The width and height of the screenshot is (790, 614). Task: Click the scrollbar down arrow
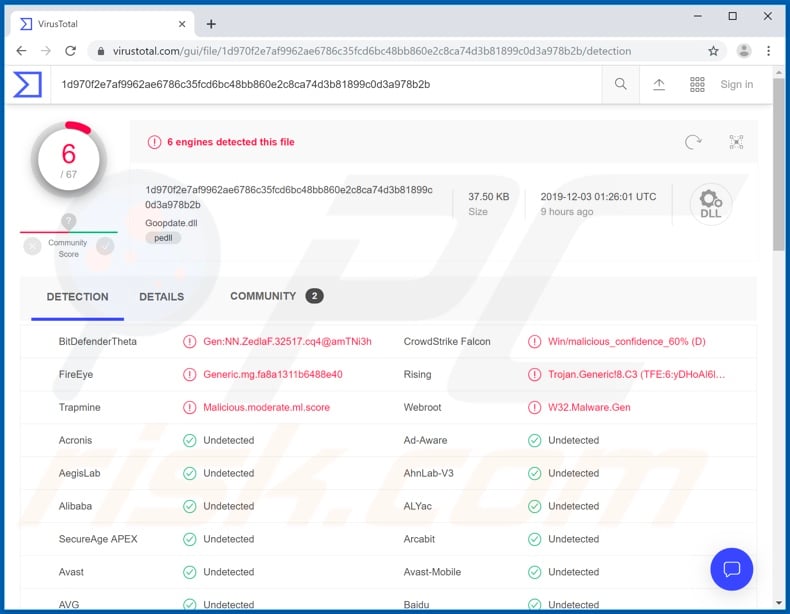point(779,602)
